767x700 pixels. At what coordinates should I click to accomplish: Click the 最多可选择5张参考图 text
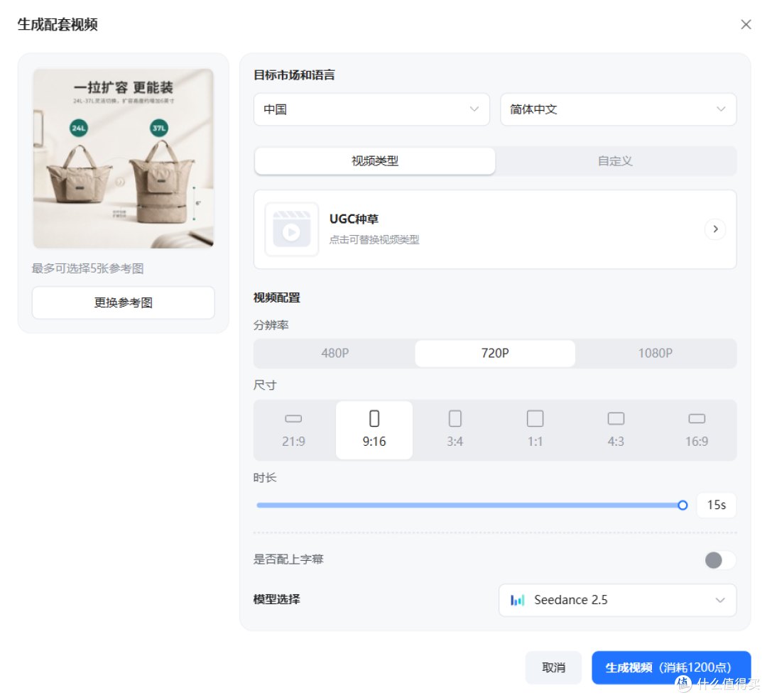pos(87,268)
